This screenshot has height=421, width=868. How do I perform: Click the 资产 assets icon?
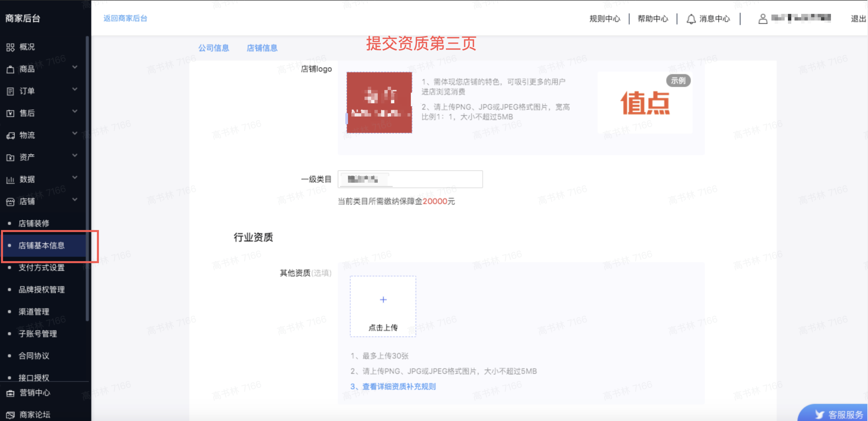pyautogui.click(x=10, y=157)
